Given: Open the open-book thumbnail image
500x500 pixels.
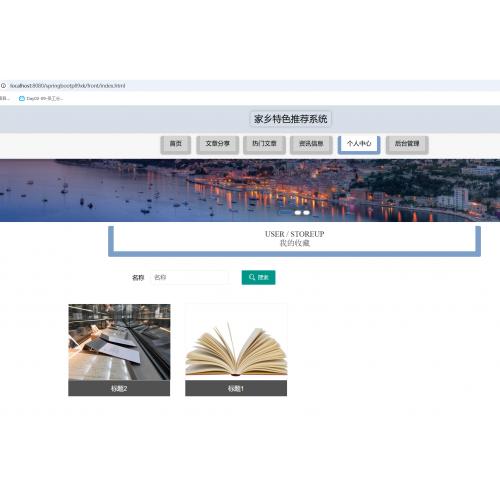Looking at the screenshot, I should [x=236, y=342].
